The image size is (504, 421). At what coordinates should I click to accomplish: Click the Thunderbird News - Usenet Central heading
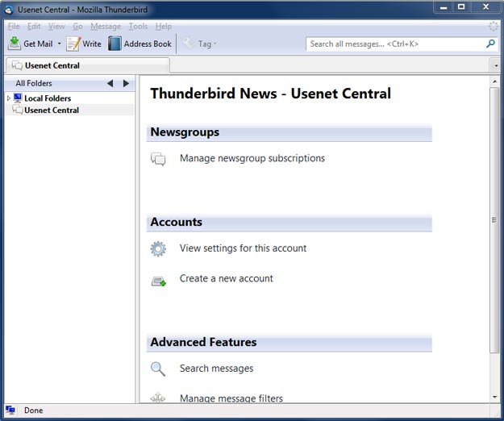point(271,94)
